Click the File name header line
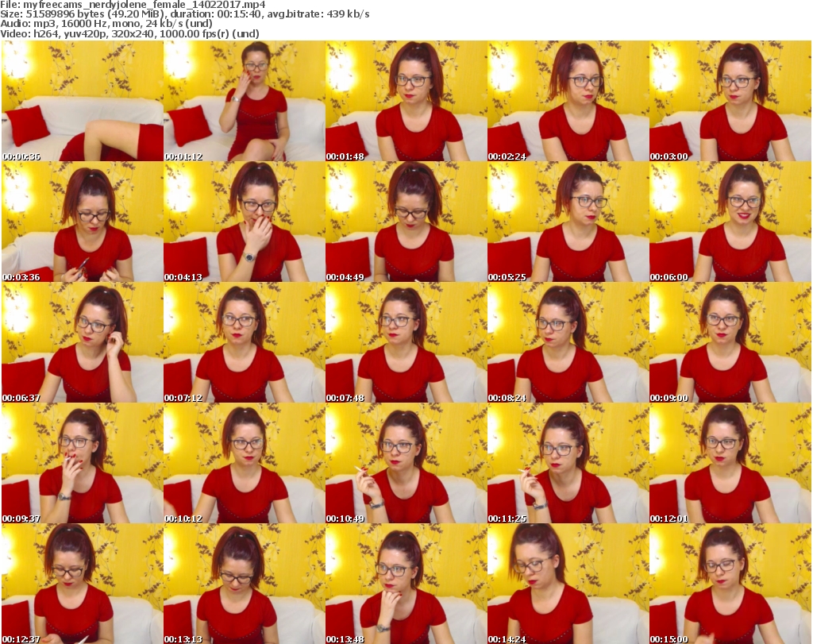Image resolution: width=813 pixels, height=644 pixels. pos(133,4)
